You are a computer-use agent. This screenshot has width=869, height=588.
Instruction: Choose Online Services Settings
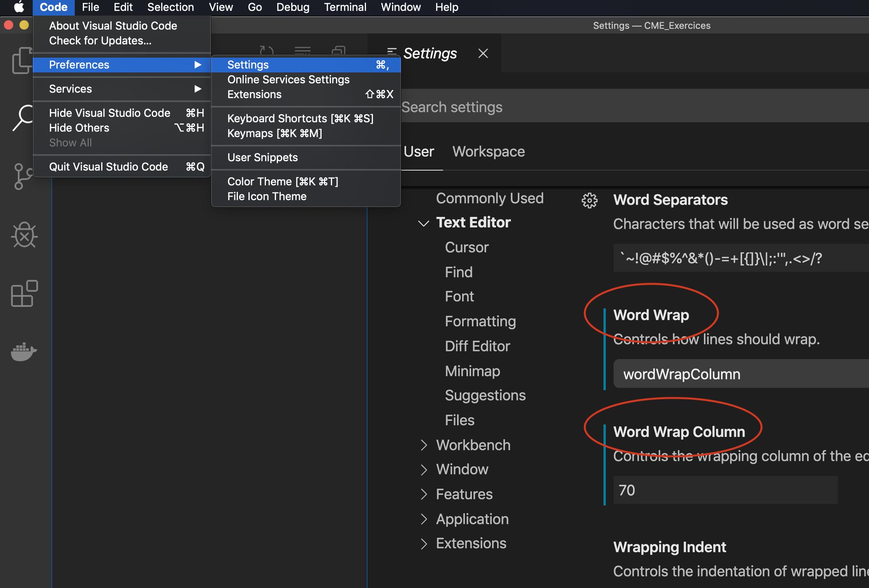[306, 79]
